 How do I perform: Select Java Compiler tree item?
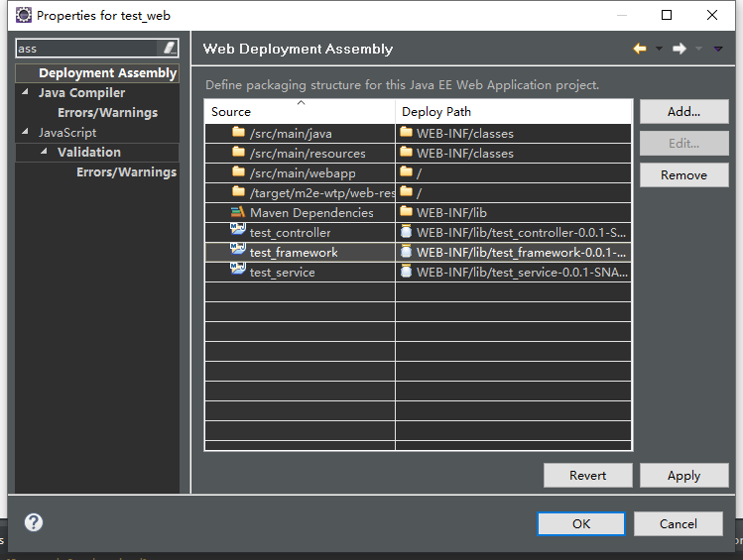pyautogui.click(x=82, y=93)
